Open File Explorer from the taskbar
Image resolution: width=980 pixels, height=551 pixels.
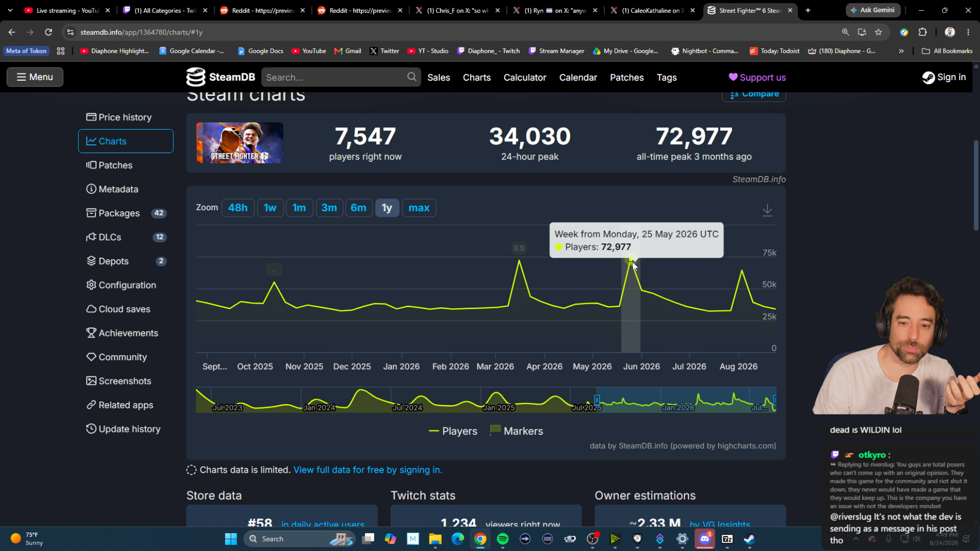pos(435,539)
